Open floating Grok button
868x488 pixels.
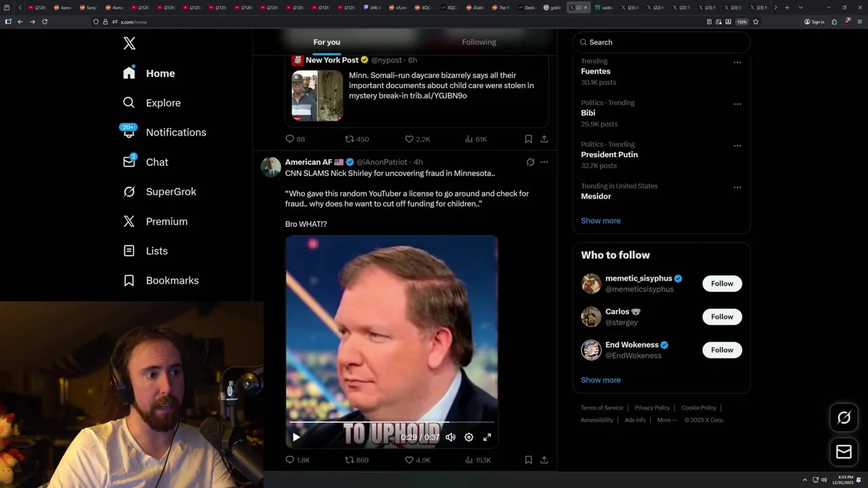[x=844, y=418]
